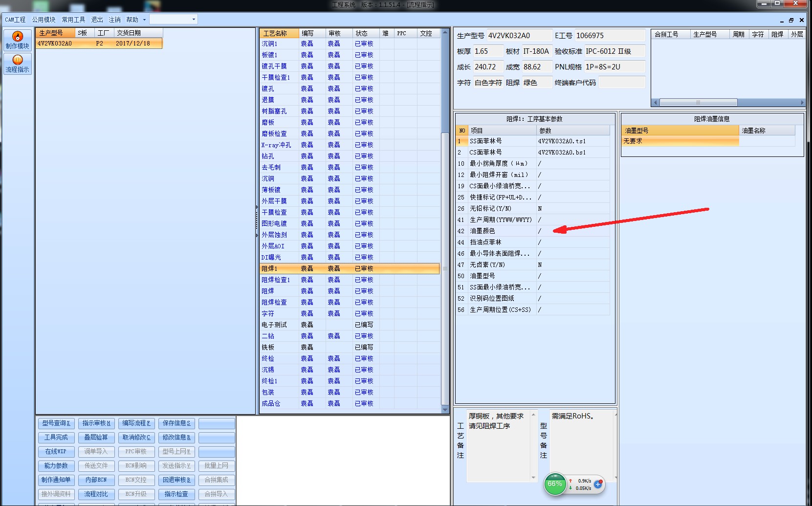This screenshot has width=812, height=506.
Task: Click the 退出 menu item
Action: coord(97,20)
